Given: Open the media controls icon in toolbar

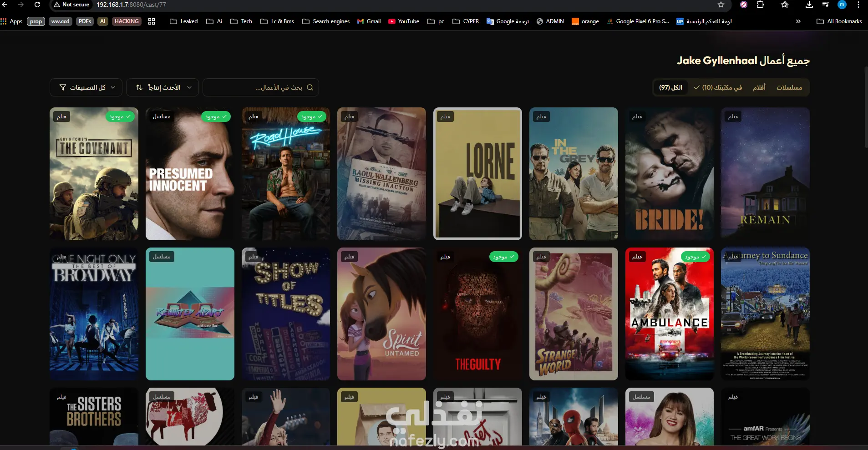Looking at the screenshot, I should coord(825,5).
